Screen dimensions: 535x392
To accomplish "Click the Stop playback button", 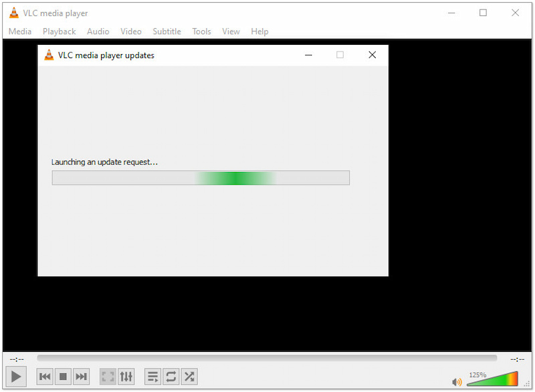I will tap(63, 376).
